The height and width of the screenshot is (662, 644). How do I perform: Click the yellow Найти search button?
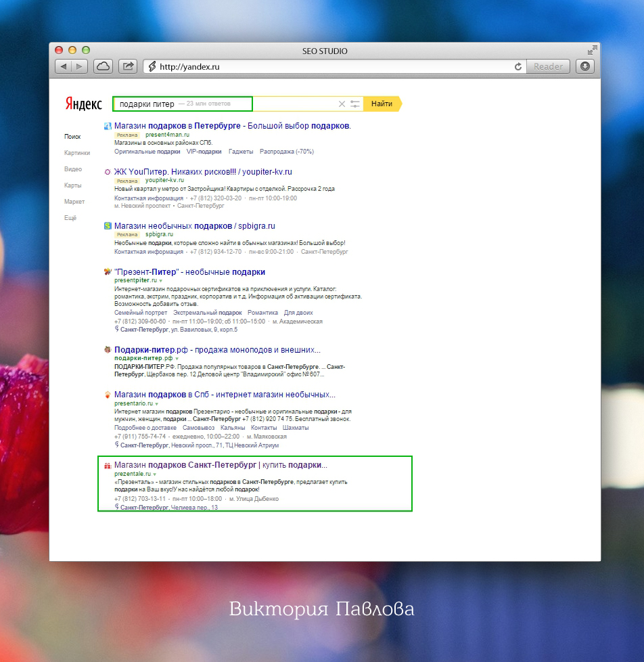pos(382,104)
